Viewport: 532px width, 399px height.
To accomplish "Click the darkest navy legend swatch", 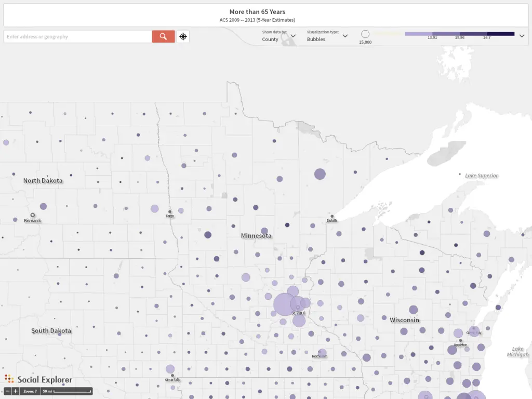I will (x=500, y=34).
